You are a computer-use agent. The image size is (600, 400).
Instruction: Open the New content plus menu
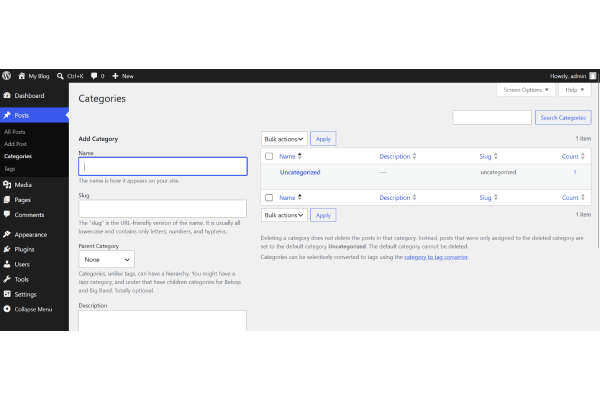(123, 76)
